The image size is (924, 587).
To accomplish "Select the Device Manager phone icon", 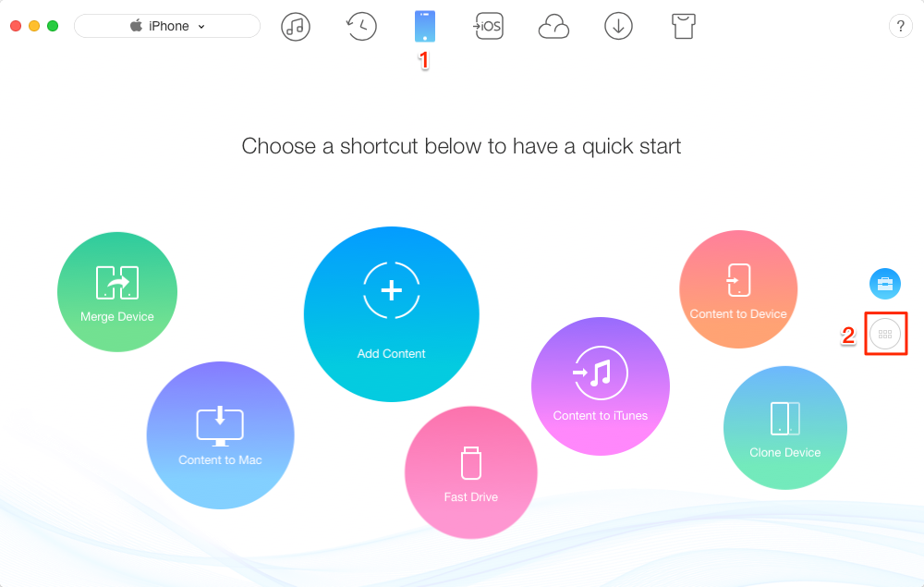I will click(x=425, y=26).
